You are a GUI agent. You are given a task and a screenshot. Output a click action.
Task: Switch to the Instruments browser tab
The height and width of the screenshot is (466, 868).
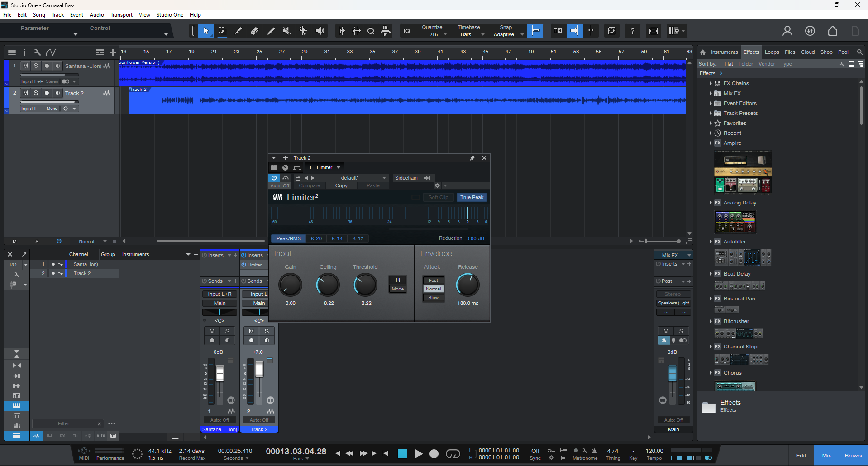(724, 52)
